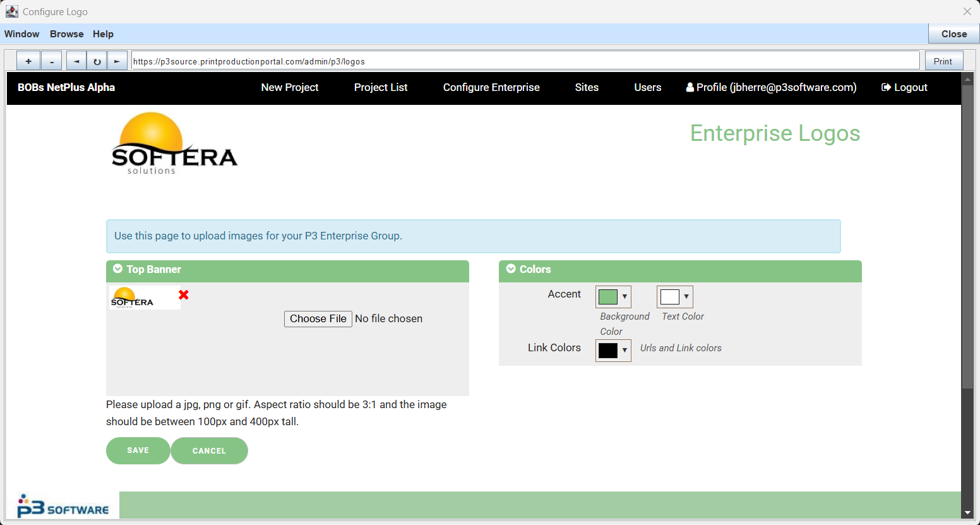Open the Configure Enterprise nav link
The height and width of the screenshot is (525, 980).
coord(491,88)
